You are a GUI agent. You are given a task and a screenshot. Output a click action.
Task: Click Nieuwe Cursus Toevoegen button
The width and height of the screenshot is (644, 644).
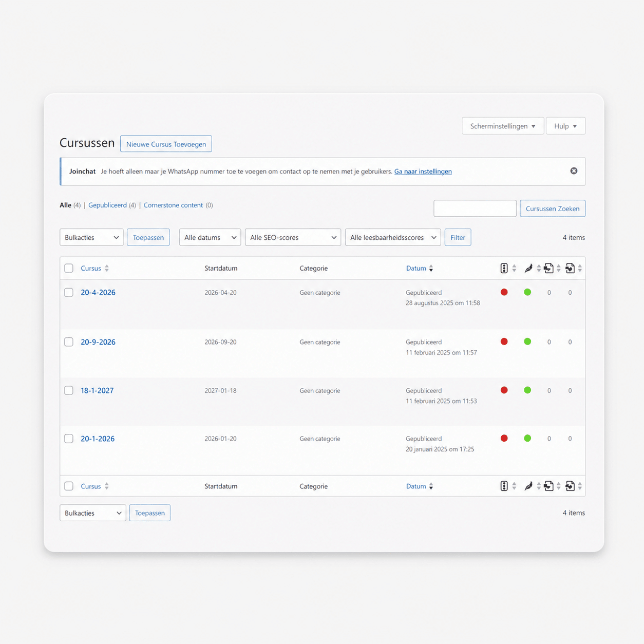pos(166,144)
